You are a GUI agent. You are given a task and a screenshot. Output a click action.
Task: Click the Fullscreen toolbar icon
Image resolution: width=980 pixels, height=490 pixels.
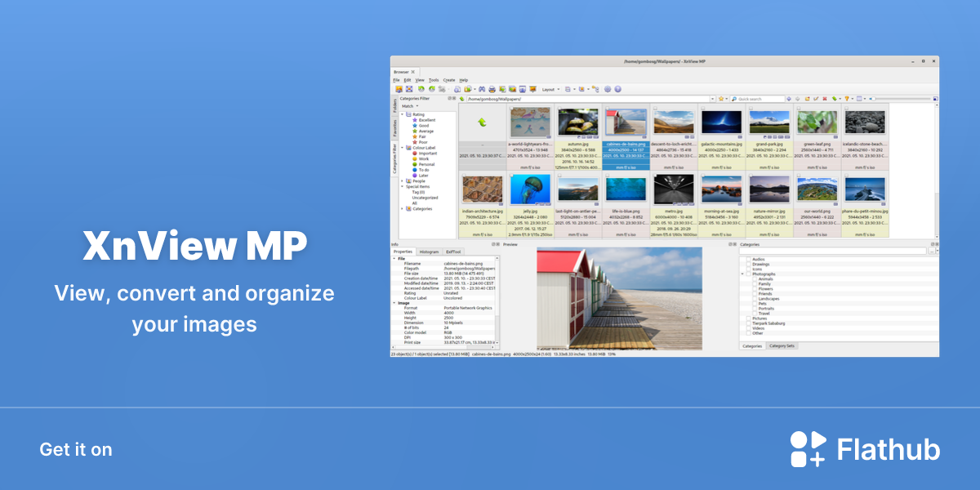(x=409, y=89)
